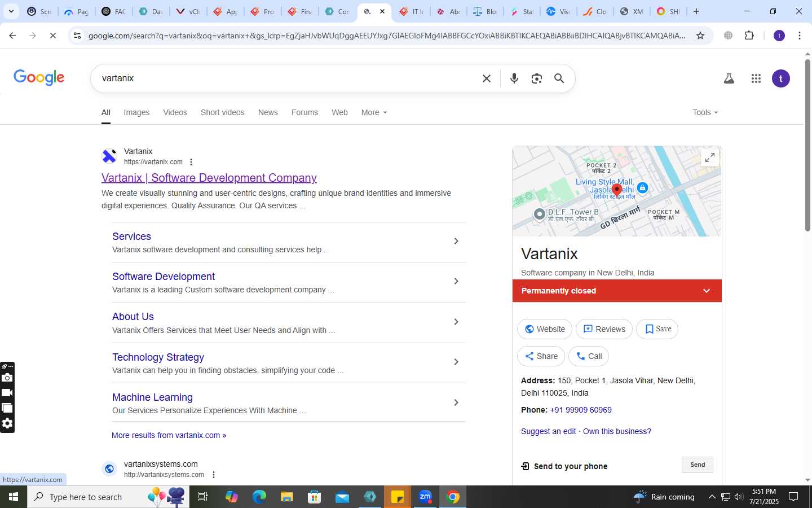The width and height of the screenshot is (812, 508).
Task: Open the Chrome profile avatar in toolbar
Action: [x=779, y=36]
